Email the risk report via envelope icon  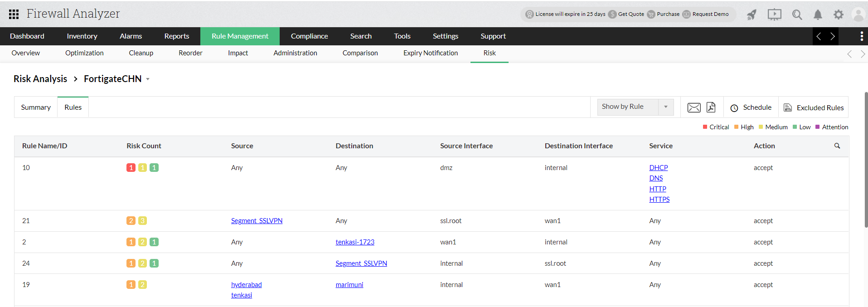click(x=694, y=107)
